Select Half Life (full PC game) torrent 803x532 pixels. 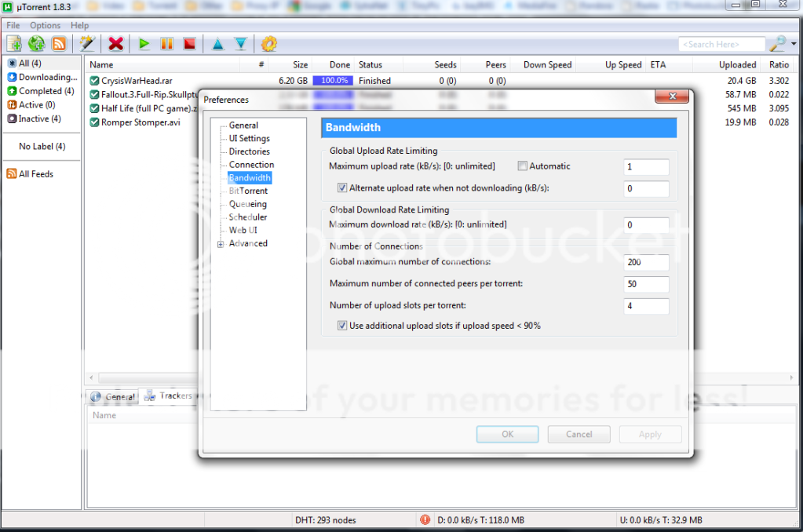click(x=144, y=108)
